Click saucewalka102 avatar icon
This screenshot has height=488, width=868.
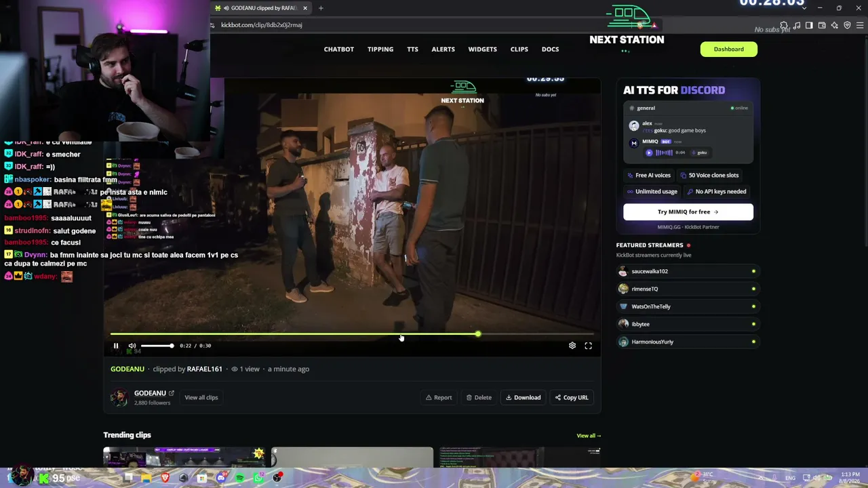click(623, 272)
